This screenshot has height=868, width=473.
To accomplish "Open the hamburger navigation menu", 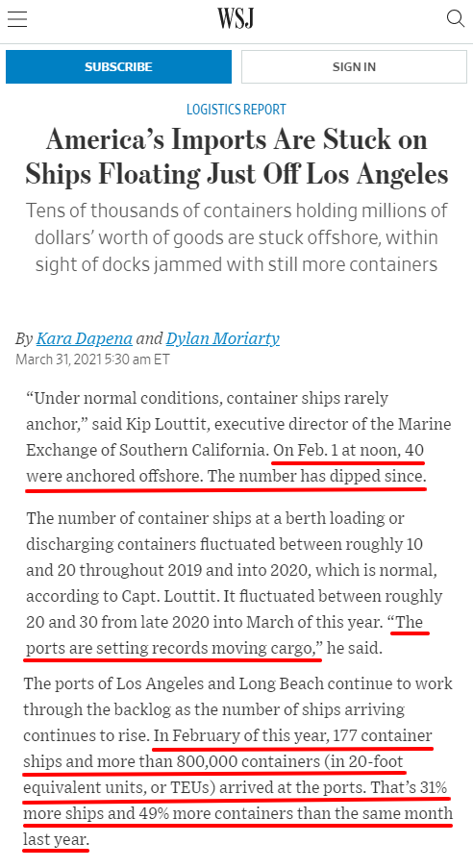I will 17,19.
